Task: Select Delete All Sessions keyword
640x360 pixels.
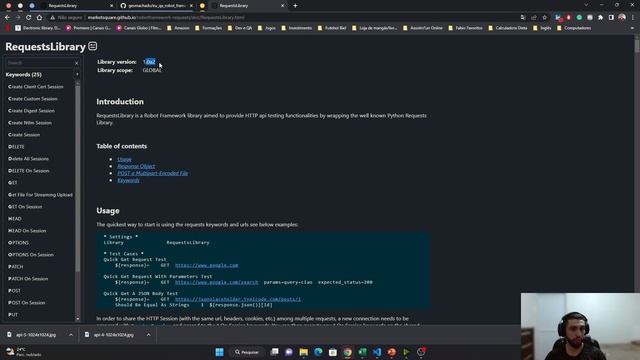Action: 28,159
